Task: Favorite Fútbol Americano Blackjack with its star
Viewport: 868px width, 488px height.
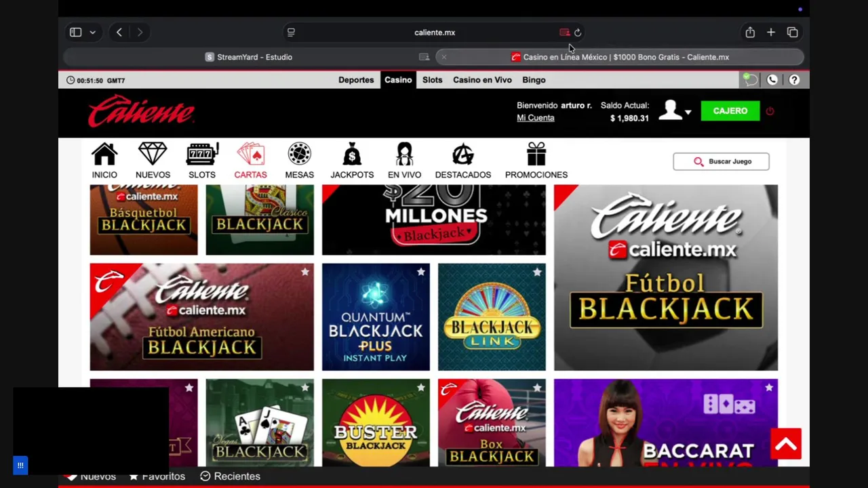Action: click(x=305, y=272)
